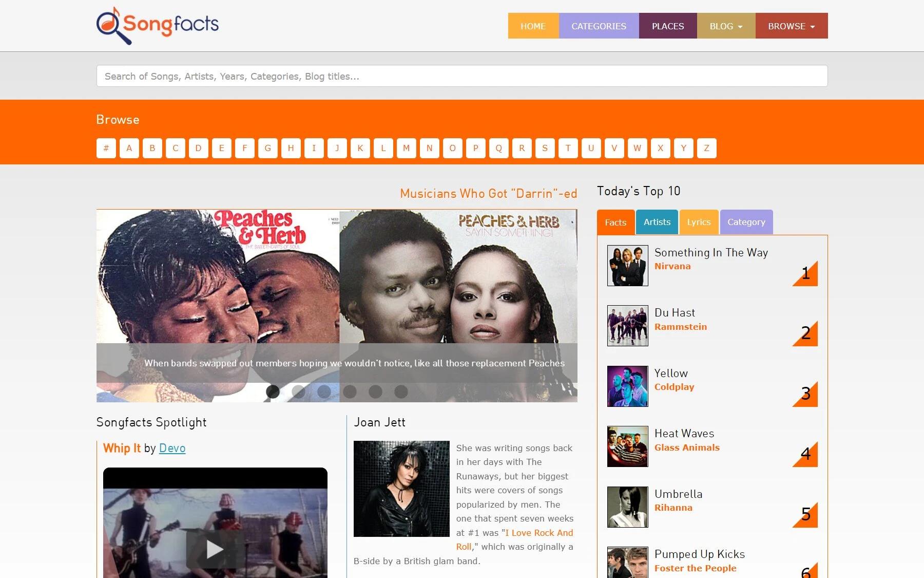Select the first carousel slide dot
This screenshot has height=578, width=924.
point(273,391)
